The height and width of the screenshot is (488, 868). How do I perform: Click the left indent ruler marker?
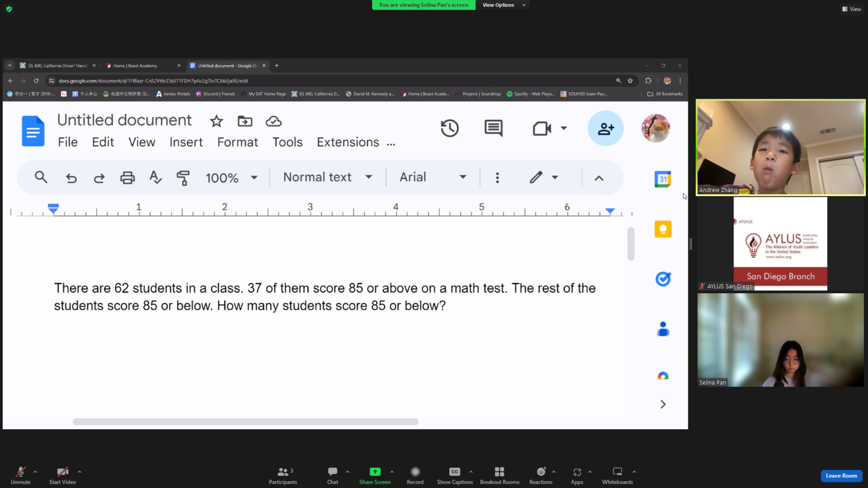tap(53, 209)
